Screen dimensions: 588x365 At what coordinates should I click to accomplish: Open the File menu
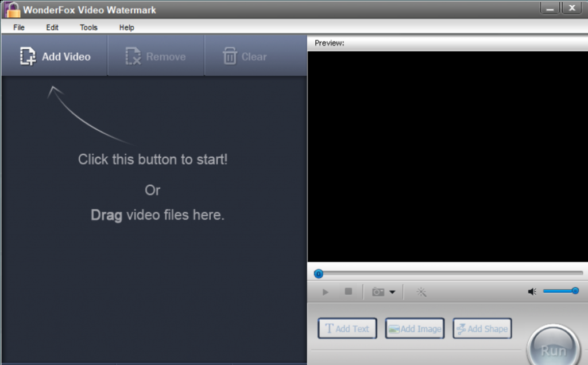click(x=19, y=28)
